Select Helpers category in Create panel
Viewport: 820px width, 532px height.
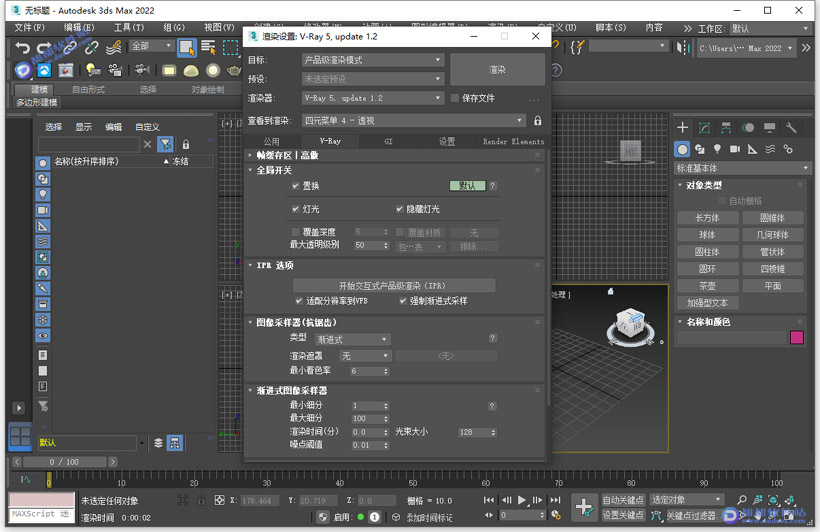click(x=753, y=150)
